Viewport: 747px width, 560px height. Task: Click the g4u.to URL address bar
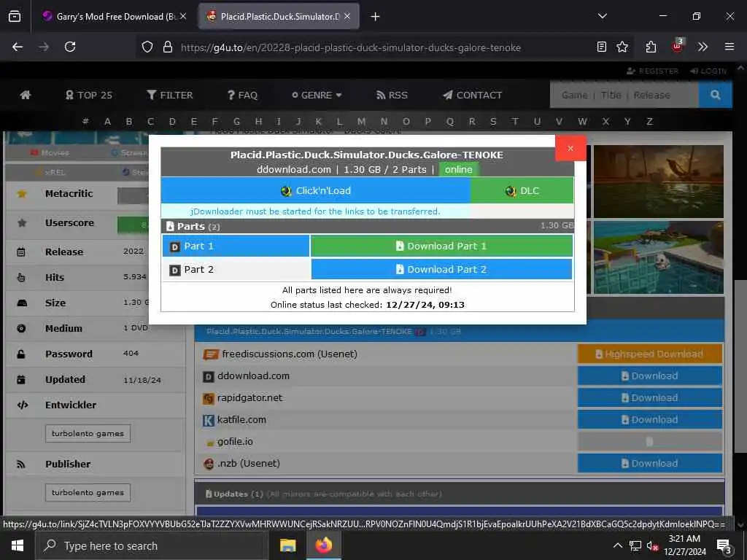[351, 47]
